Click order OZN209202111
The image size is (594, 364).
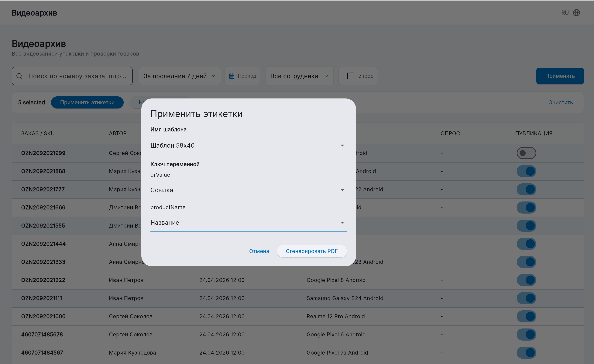pyautogui.click(x=41, y=298)
